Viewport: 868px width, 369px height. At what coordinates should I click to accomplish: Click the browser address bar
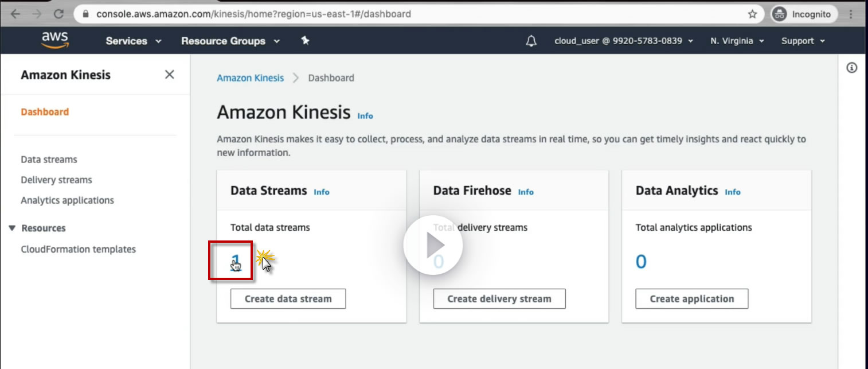(401, 14)
